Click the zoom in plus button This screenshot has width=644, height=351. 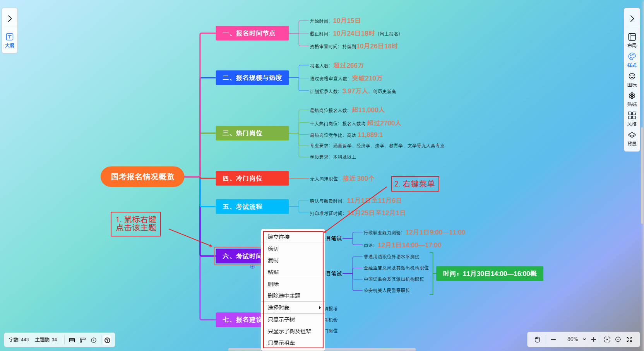pyautogui.click(x=594, y=339)
